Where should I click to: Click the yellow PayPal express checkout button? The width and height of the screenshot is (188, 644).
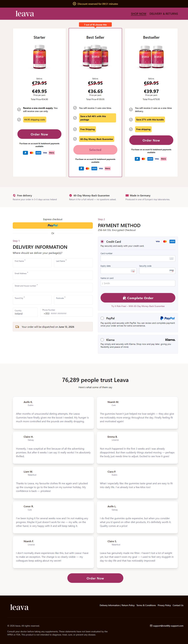point(53,225)
